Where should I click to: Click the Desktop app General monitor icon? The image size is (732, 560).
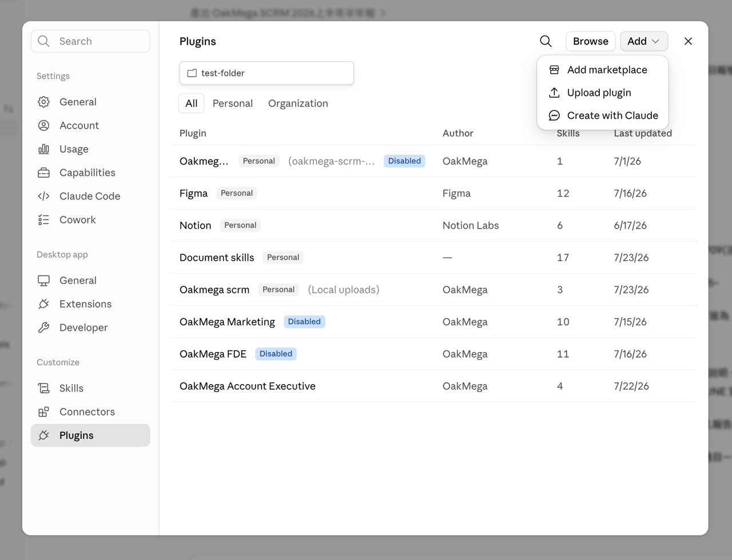[43, 281]
